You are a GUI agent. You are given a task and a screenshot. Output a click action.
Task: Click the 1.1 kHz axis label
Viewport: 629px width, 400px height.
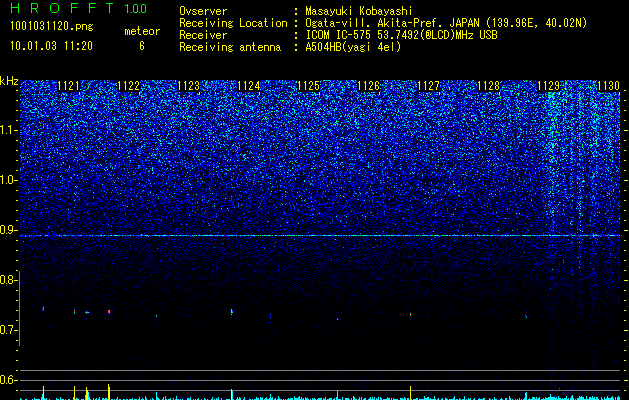(x=9, y=131)
